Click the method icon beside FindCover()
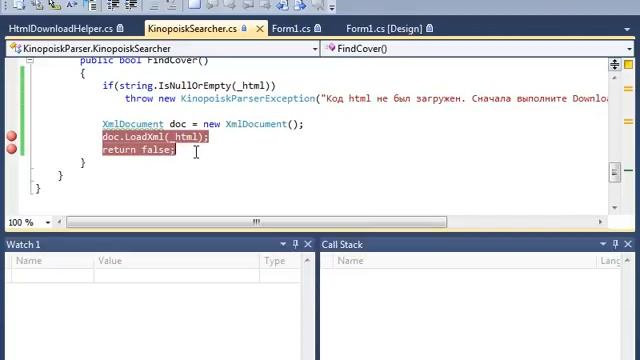The width and height of the screenshot is (640, 360). tap(331, 48)
